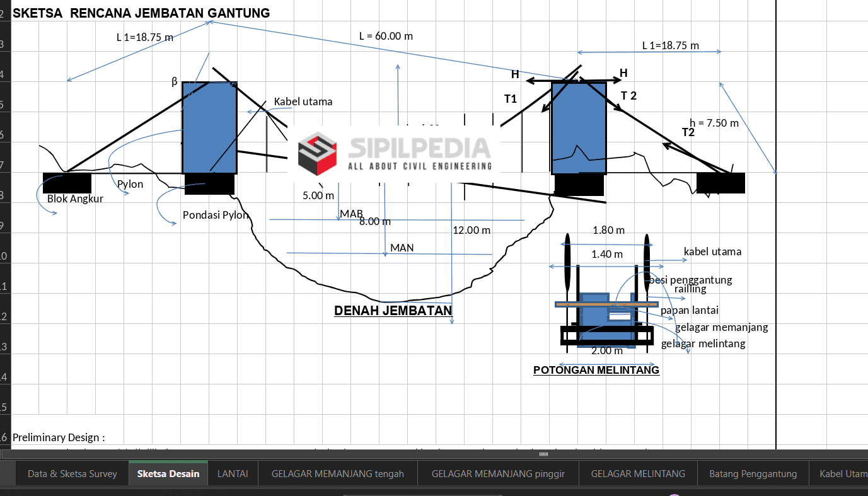The image size is (868, 496).
Task: Switch to the Batang Penggantung sheet tab
Action: tap(753, 474)
